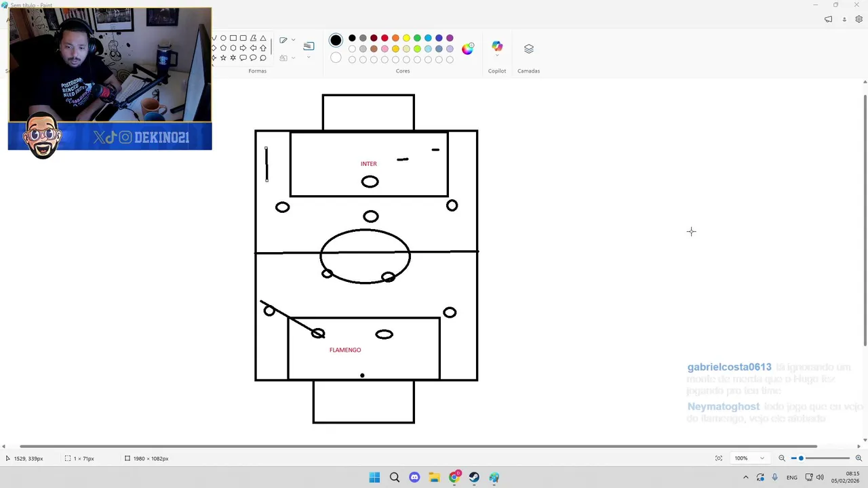Open the Camadas layers panel
This screenshot has height=488, width=868.
point(529,49)
